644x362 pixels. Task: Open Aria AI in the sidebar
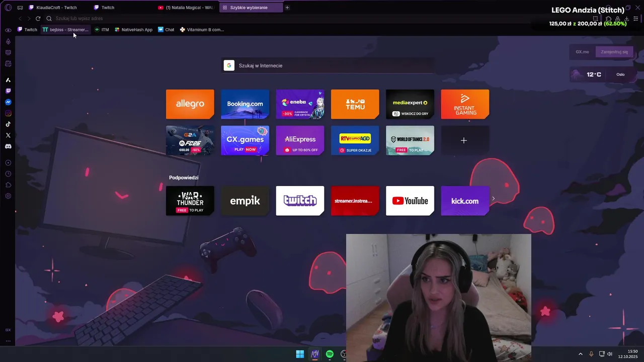pos(8,80)
